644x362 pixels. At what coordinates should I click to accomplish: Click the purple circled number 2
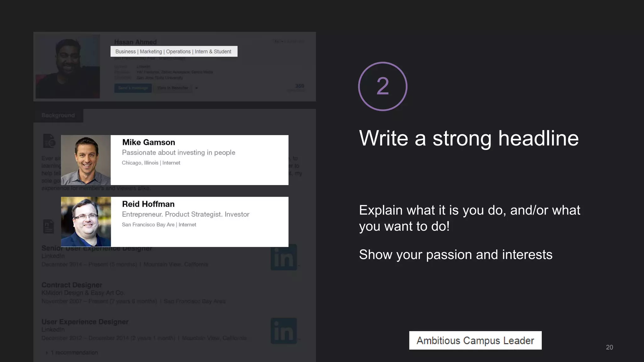(x=382, y=86)
